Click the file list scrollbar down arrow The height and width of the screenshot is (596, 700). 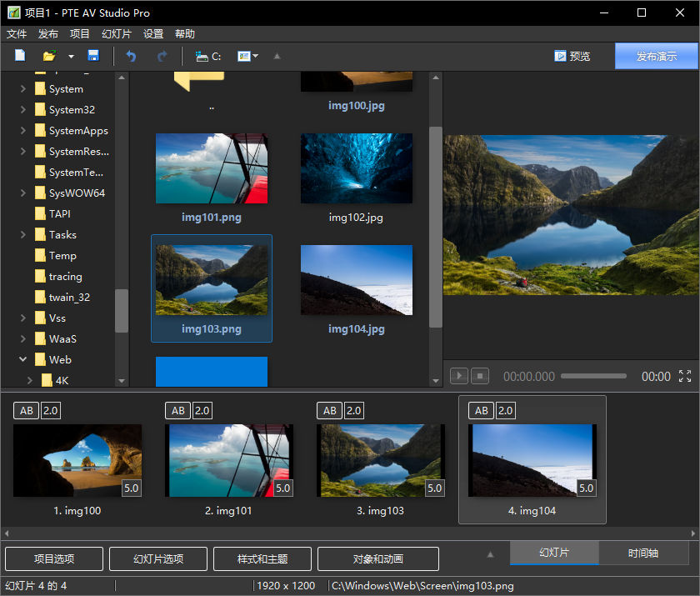click(436, 381)
